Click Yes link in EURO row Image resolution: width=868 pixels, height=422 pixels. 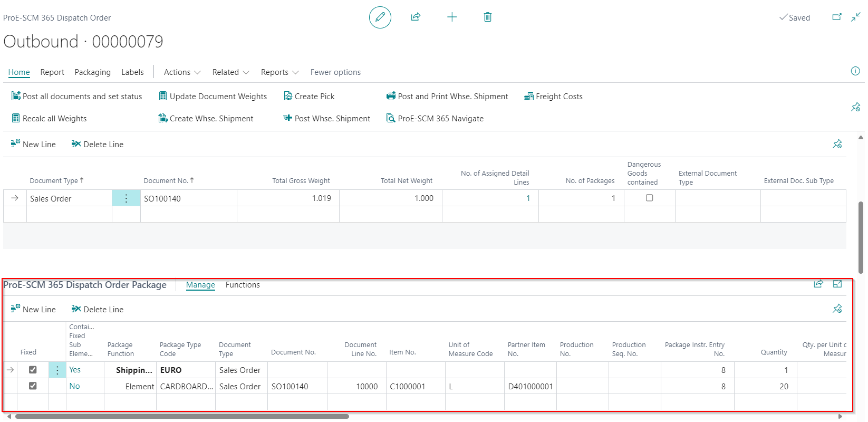click(75, 370)
